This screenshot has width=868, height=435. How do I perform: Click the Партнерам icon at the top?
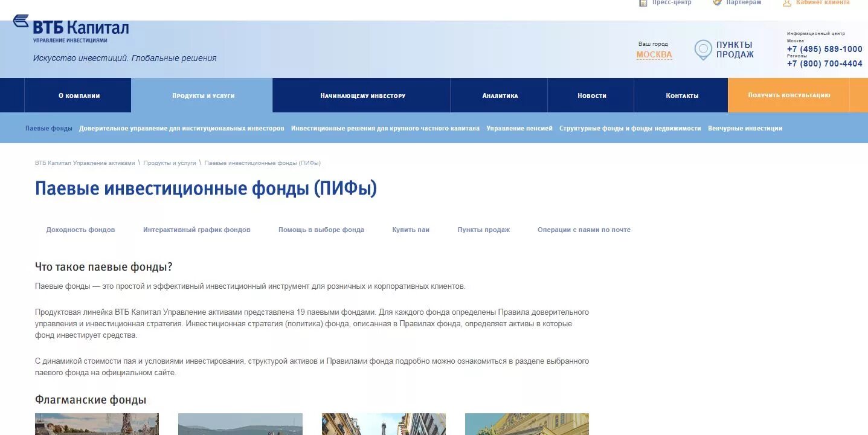[x=717, y=3]
